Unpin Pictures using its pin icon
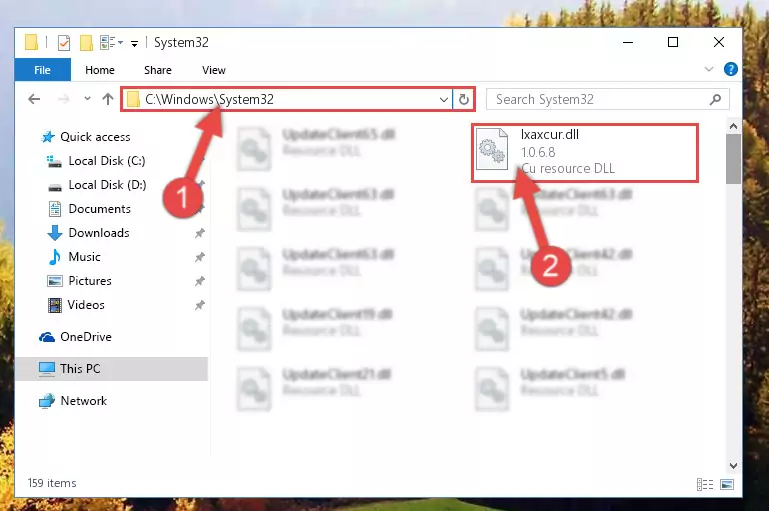The width and height of the screenshot is (769, 511). (x=200, y=281)
